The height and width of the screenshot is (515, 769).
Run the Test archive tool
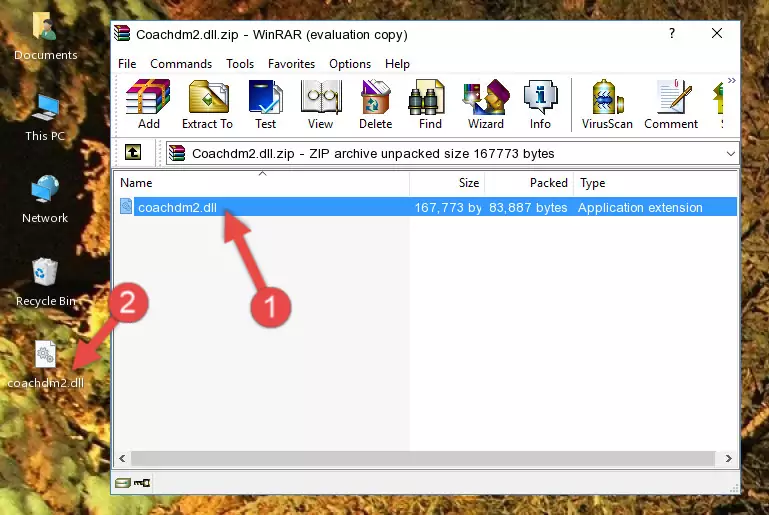pos(265,104)
